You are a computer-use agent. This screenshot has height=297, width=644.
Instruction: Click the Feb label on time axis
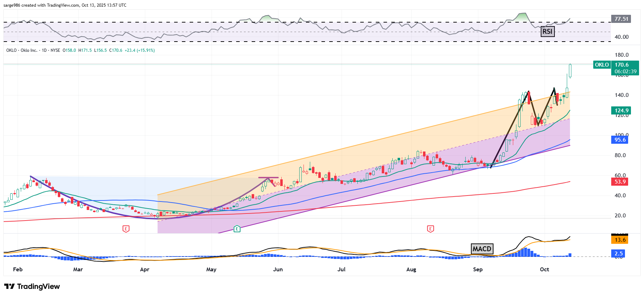[18, 270]
